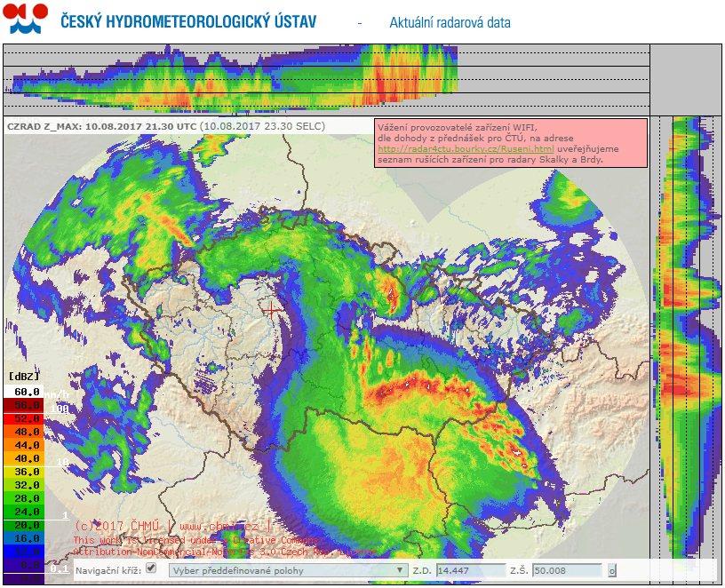
Task: Click the 16.0 dBZ legend swatch
Action: [24, 539]
